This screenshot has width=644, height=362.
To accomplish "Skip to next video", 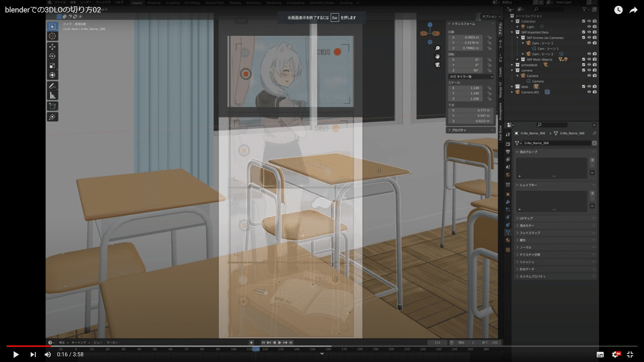I will coord(33,354).
